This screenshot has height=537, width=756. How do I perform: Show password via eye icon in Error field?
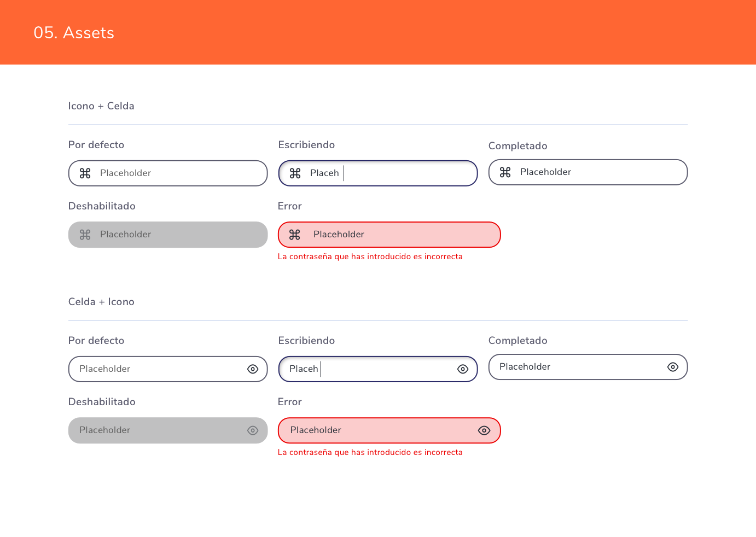(484, 430)
